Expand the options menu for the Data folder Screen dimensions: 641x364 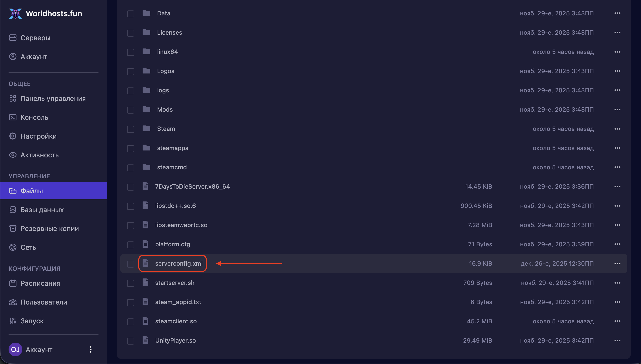(617, 13)
